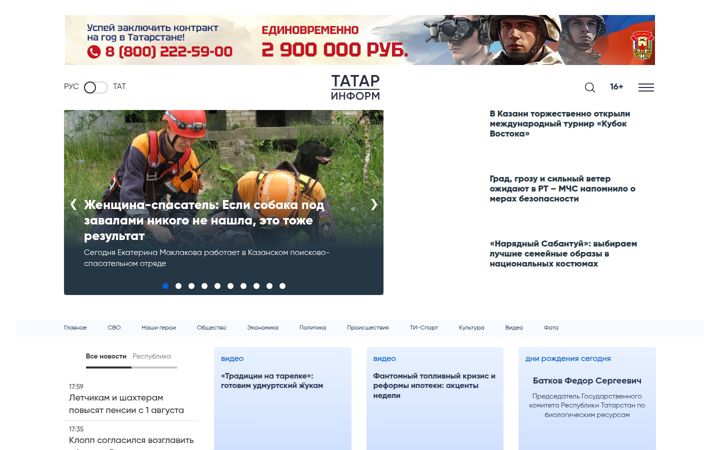The image size is (720, 450).
Task: Select the third carousel dot
Action: pos(191,286)
